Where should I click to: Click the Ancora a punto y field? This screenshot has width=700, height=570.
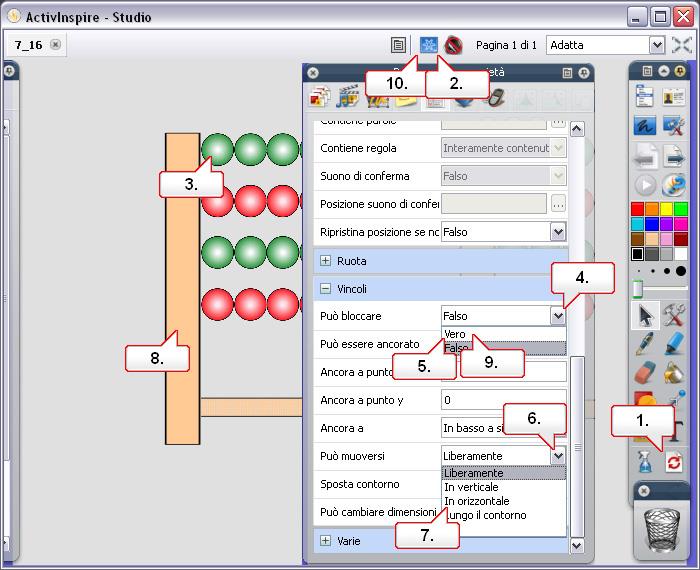504,400
